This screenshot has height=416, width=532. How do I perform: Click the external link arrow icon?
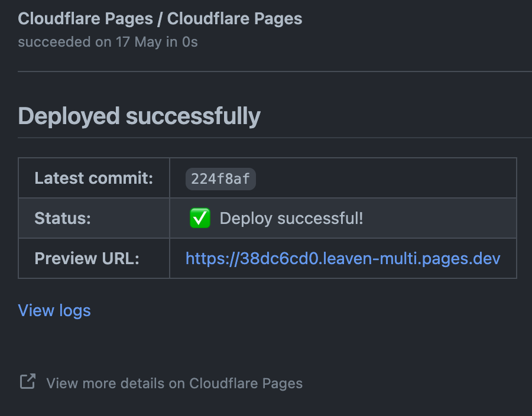pos(27,381)
